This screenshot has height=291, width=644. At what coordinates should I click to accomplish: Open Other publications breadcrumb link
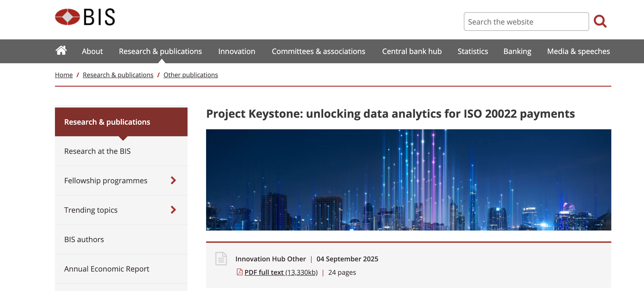click(x=191, y=75)
